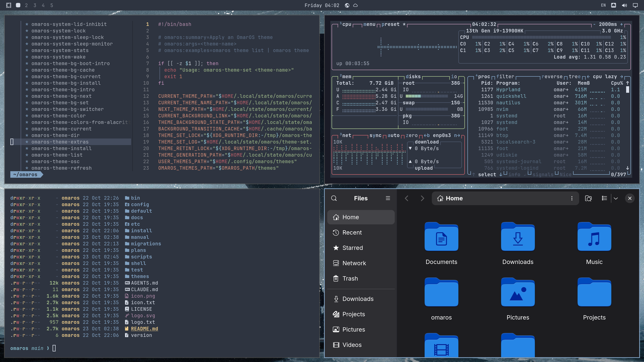Click the search icon in Files
The image size is (644, 362).
coord(334,198)
